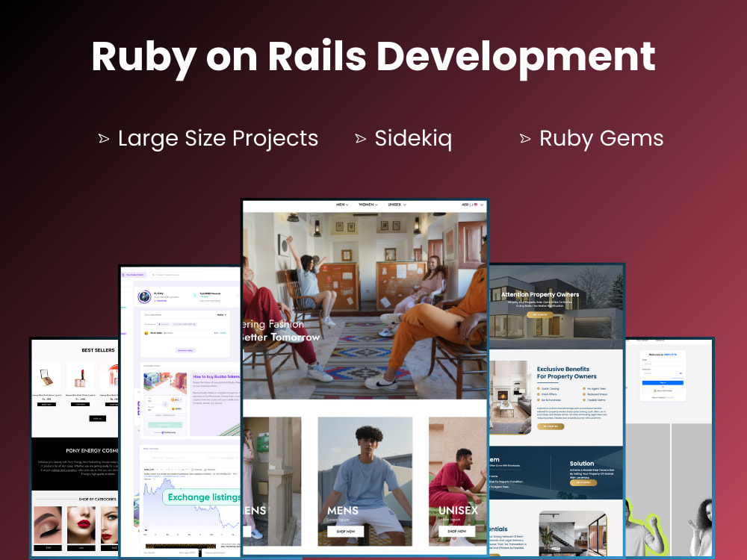The height and width of the screenshot is (560, 747).
Task: Click the search bar in crypto dashboard
Action: [176, 275]
